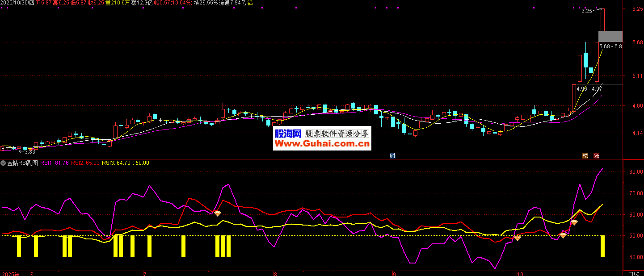644x276 pixels.
Task: Click the red 涨 limit-up marker
Action: tap(596, 156)
